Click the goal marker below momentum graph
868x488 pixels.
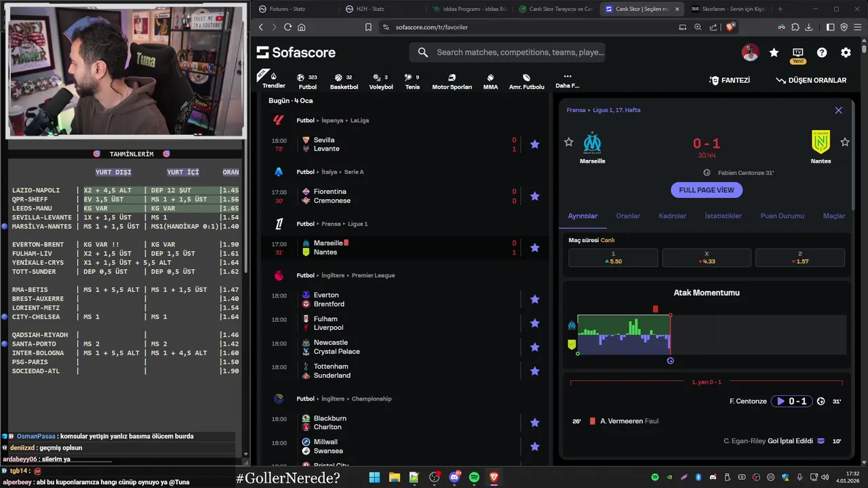(x=670, y=361)
